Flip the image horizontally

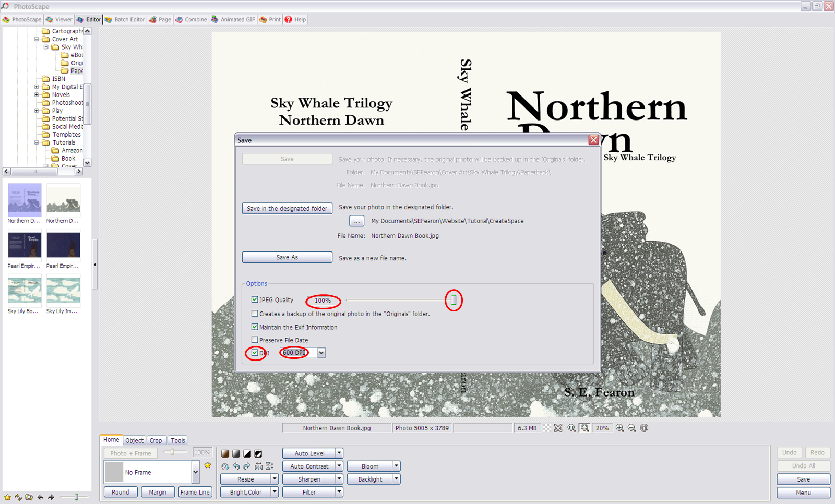click(x=258, y=467)
